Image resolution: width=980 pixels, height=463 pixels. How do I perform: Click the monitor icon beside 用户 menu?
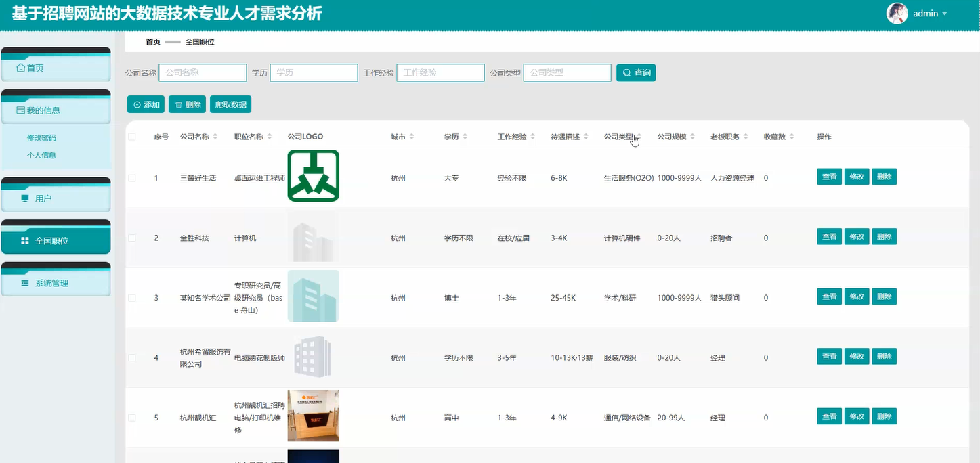(24, 196)
